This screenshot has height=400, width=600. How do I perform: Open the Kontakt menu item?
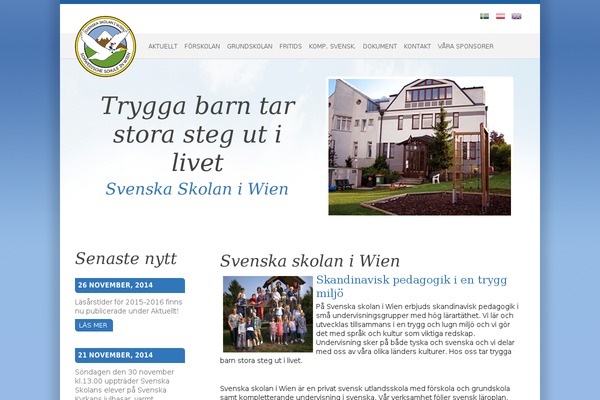(417, 46)
